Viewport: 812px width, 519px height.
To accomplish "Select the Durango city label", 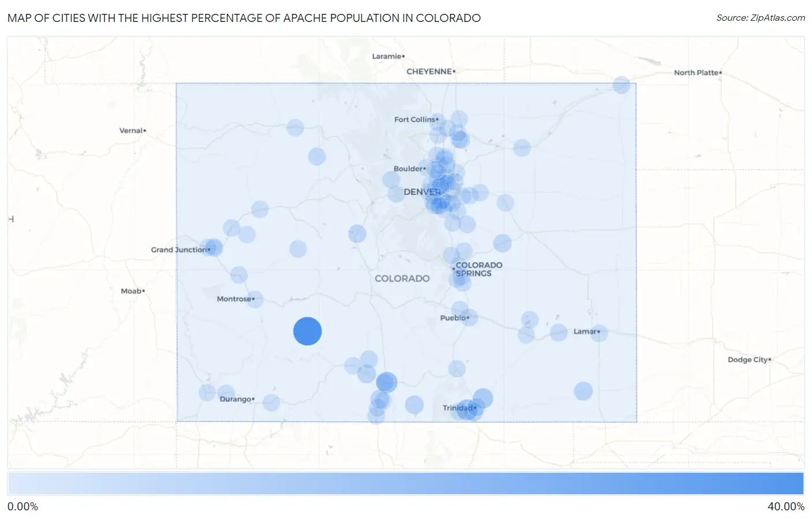I will [236, 399].
